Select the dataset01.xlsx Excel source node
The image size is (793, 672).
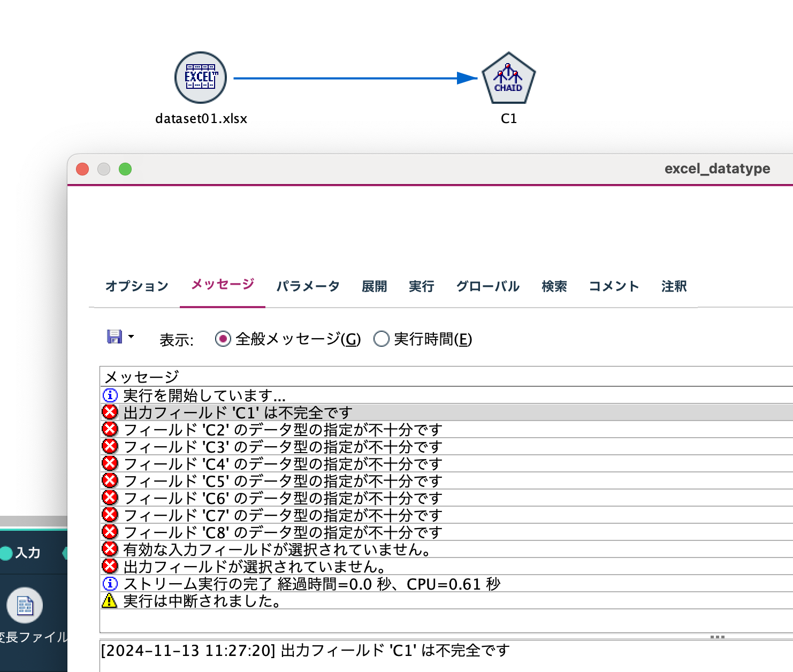pos(201,77)
